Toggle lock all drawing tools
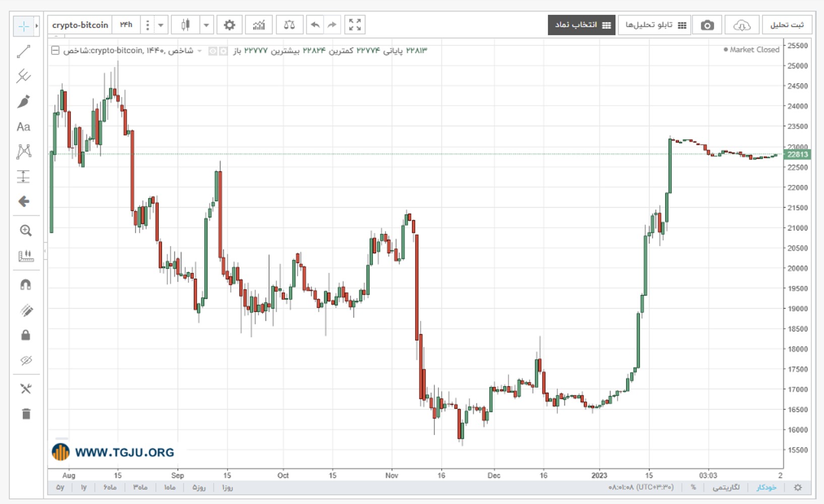The image size is (824, 504). (x=26, y=335)
